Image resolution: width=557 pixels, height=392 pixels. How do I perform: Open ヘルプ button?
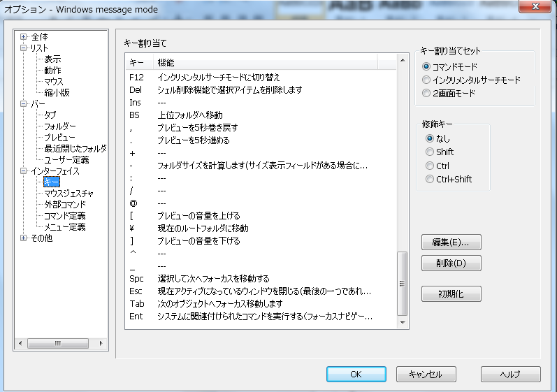pyautogui.click(x=510, y=375)
